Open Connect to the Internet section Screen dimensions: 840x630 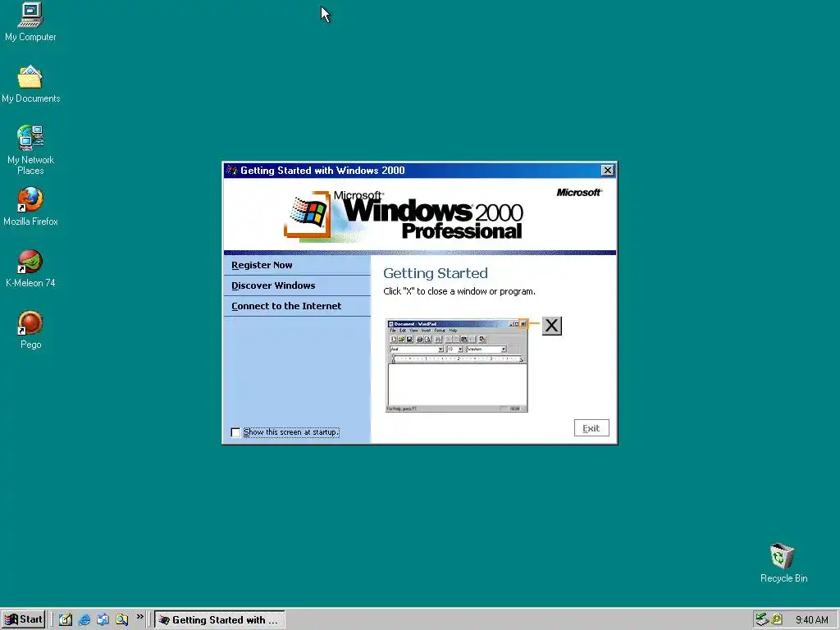297,306
